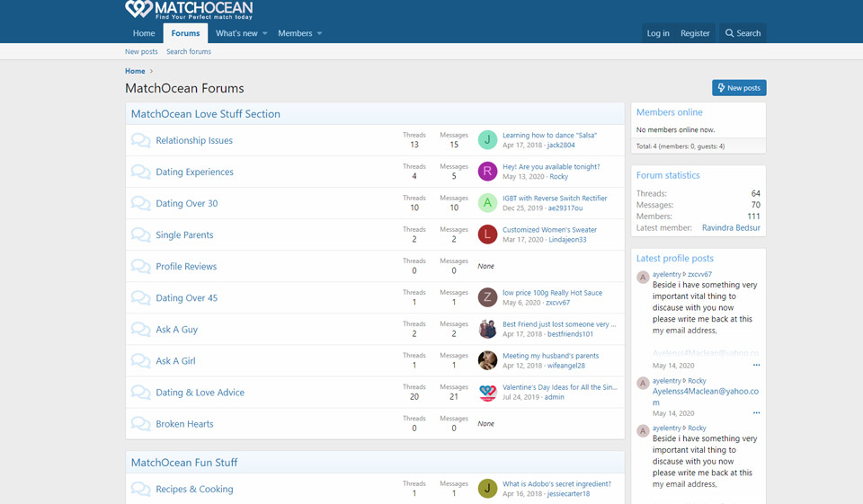Click Lindajeon33's red L avatar

point(487,234)
